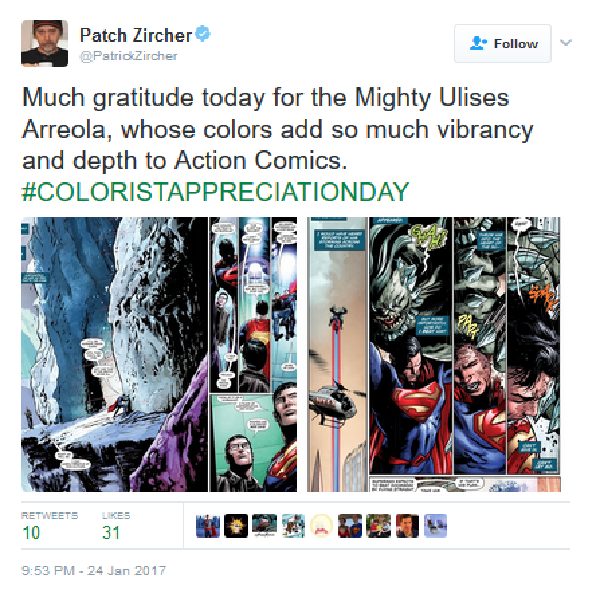Viewport: 594px width, 594px height.
Task: View the retweets count of 10
Action: [49, 526]
